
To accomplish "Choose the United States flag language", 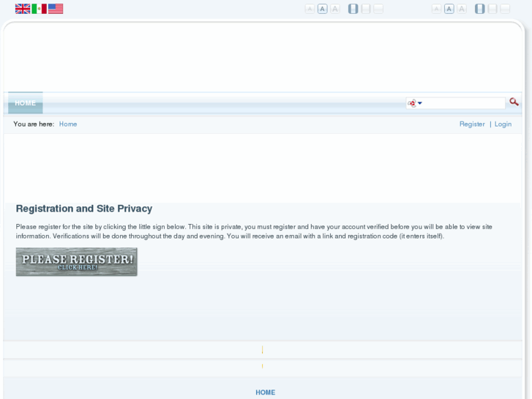I will pyautogui.click(x=56, y=9).
